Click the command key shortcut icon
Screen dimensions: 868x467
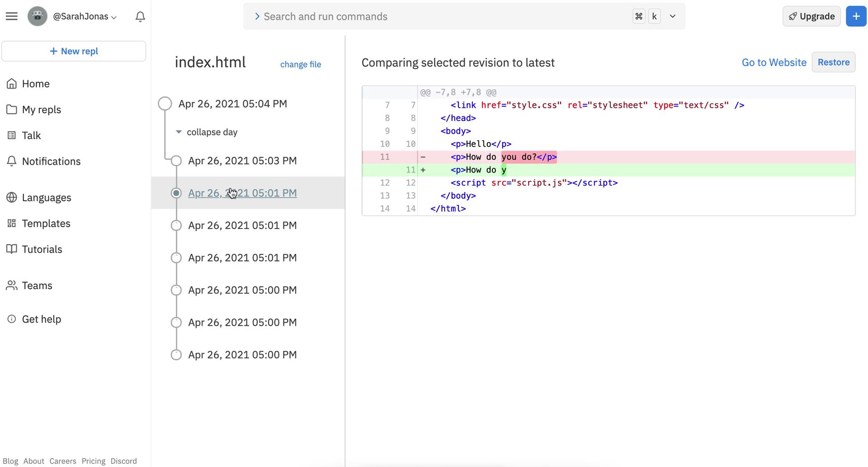point(639,16)
